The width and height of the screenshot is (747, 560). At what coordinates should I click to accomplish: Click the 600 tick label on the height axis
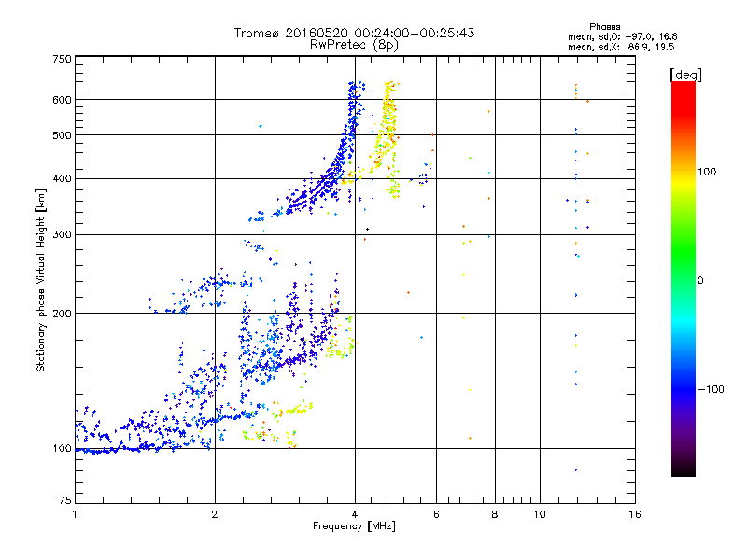click(x=62, y=100)
